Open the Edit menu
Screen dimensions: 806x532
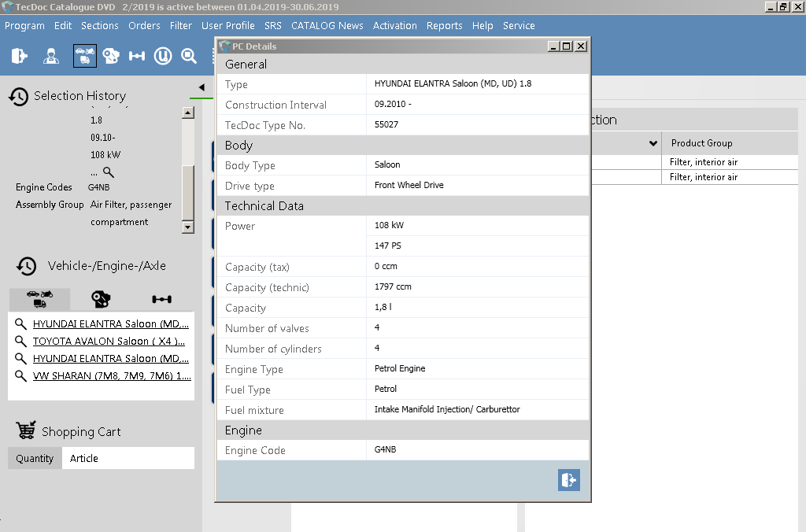coord(63,26)
